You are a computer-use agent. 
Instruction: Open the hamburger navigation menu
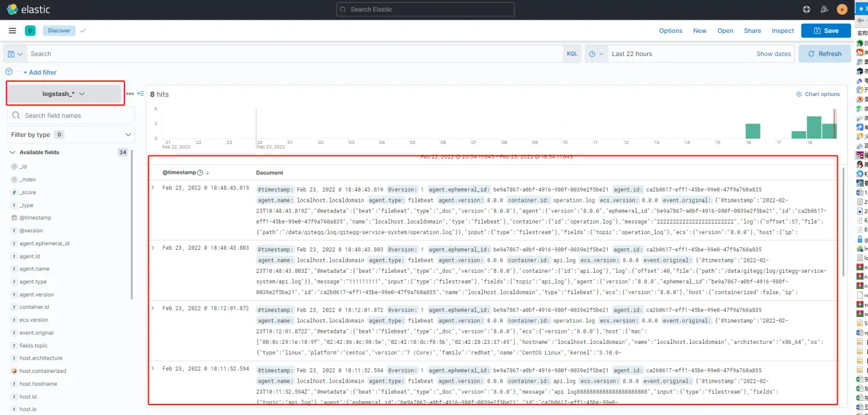pos(13,31)
